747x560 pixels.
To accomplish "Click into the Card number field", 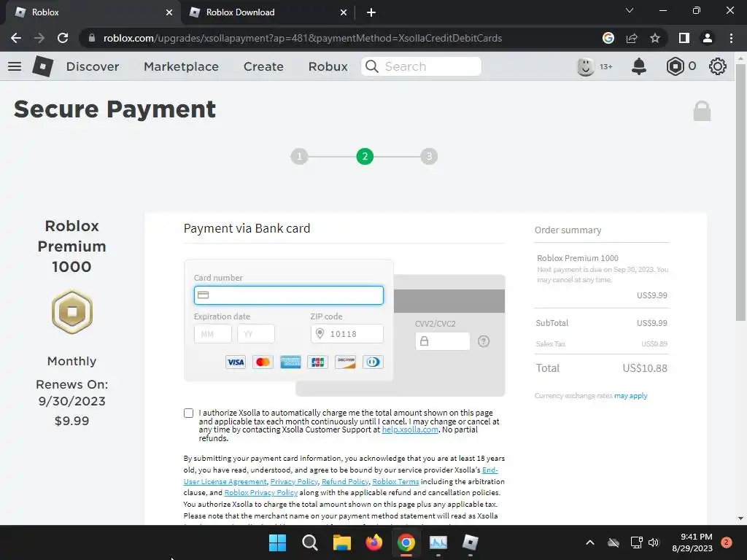I will pyautogui.click(x=289, y=295).
